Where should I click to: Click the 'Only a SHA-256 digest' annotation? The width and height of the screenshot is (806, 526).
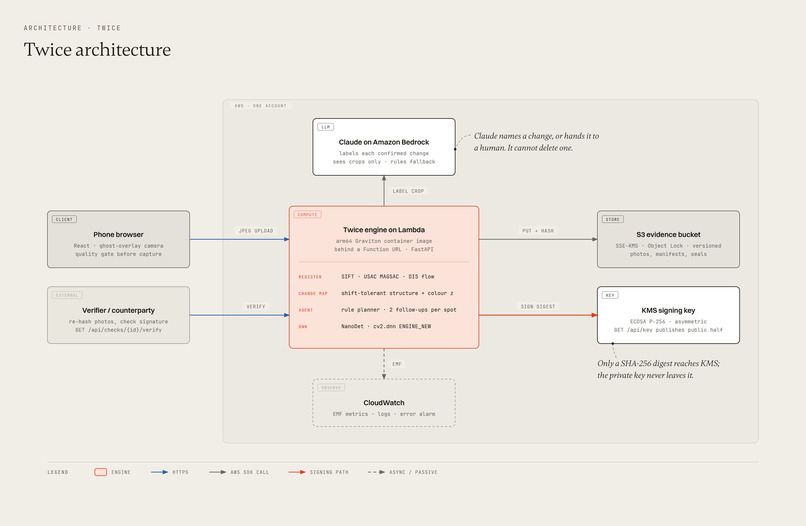point(658,369)
